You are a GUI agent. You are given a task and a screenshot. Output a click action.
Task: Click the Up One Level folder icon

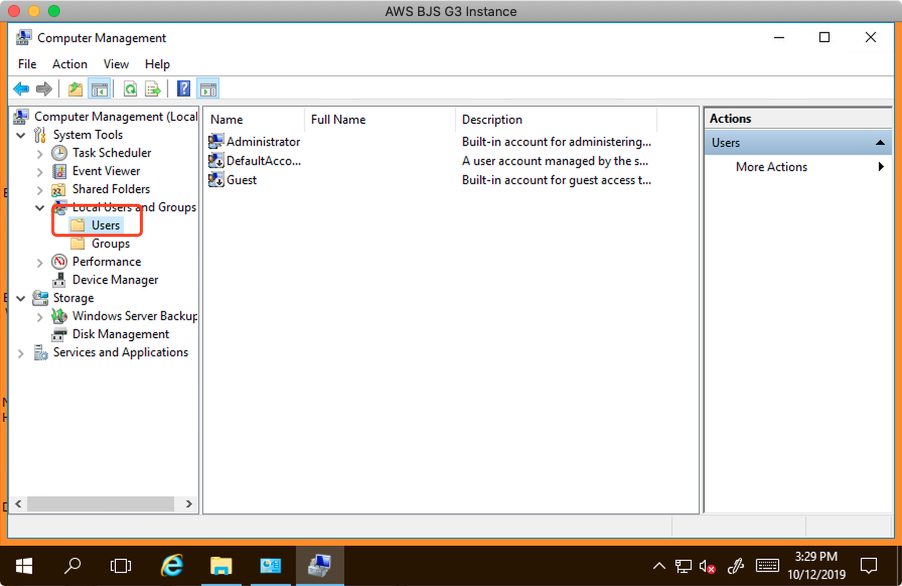coord(76,89)
